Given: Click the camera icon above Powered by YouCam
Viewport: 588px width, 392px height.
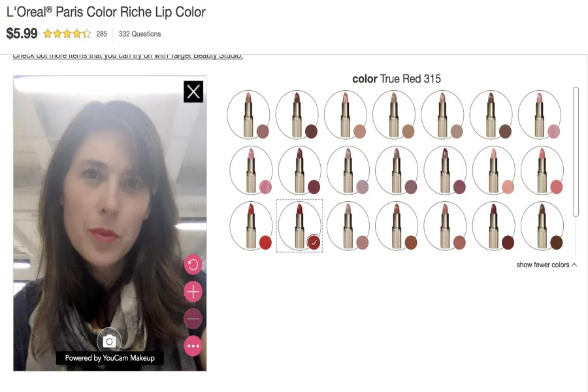Looking at the screenshot, I should [x=108, y=341].
